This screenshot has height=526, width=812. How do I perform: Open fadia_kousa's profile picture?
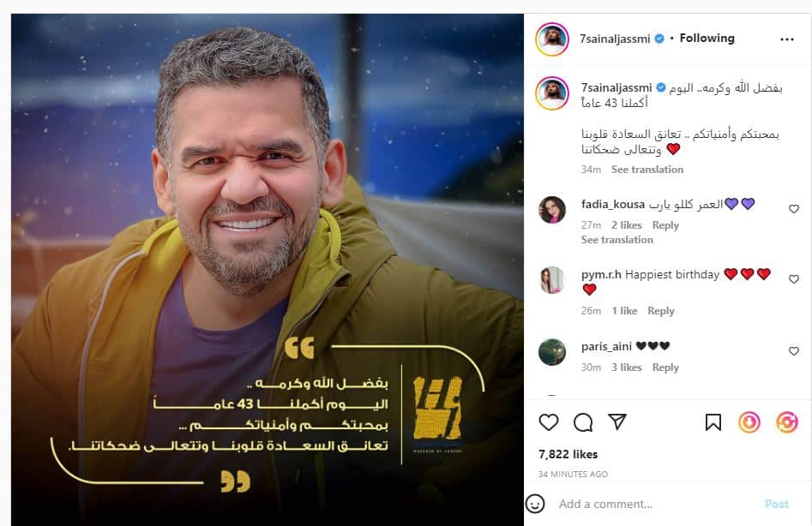pyautogui.click(x=552, y=210)
